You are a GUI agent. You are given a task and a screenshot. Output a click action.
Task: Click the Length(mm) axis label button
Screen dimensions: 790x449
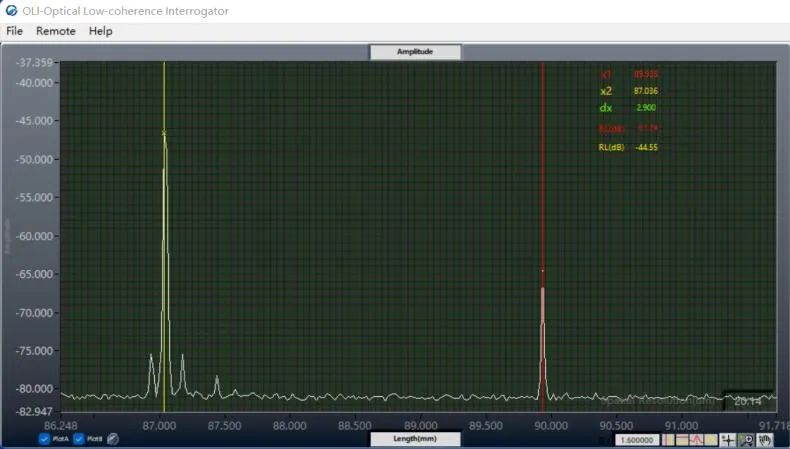coord(415,439)
